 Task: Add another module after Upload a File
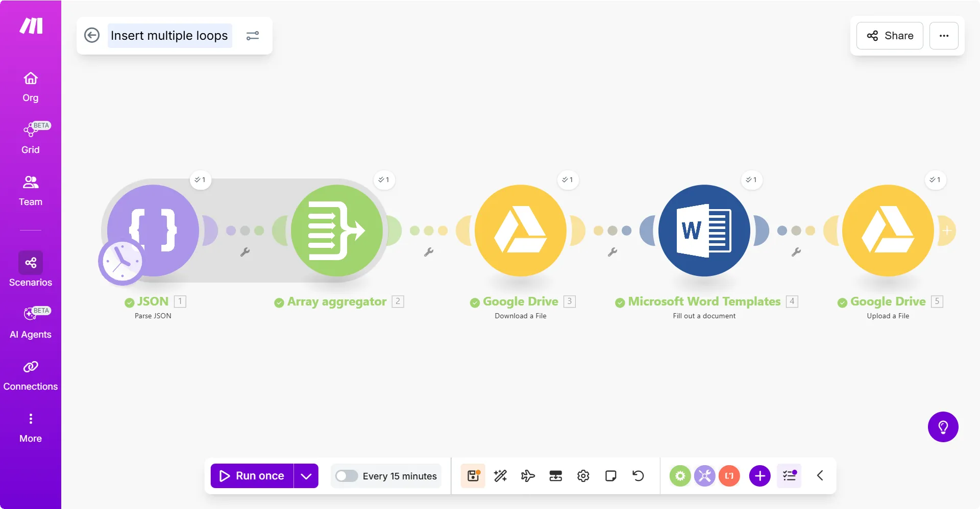[947, 231]
